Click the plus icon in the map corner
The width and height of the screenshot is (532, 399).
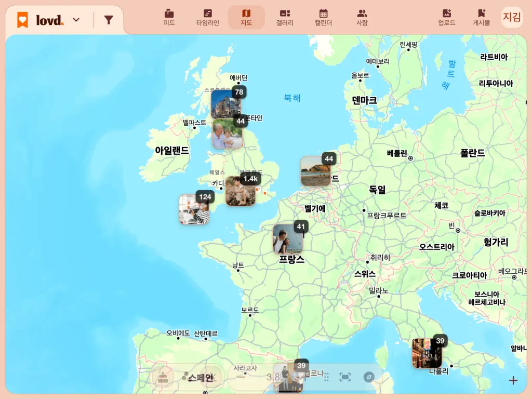click(x=513, y=380)
